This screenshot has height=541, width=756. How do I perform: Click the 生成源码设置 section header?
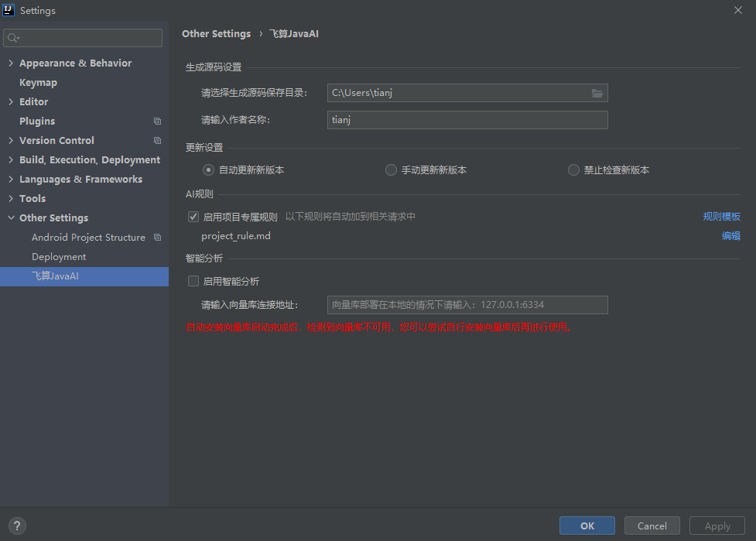tap(214, 67)
